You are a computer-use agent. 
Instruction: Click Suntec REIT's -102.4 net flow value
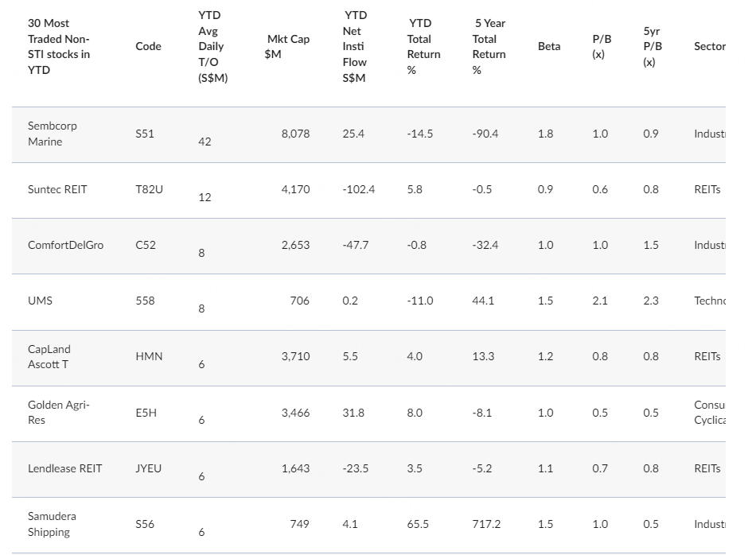tap(359, 189)
